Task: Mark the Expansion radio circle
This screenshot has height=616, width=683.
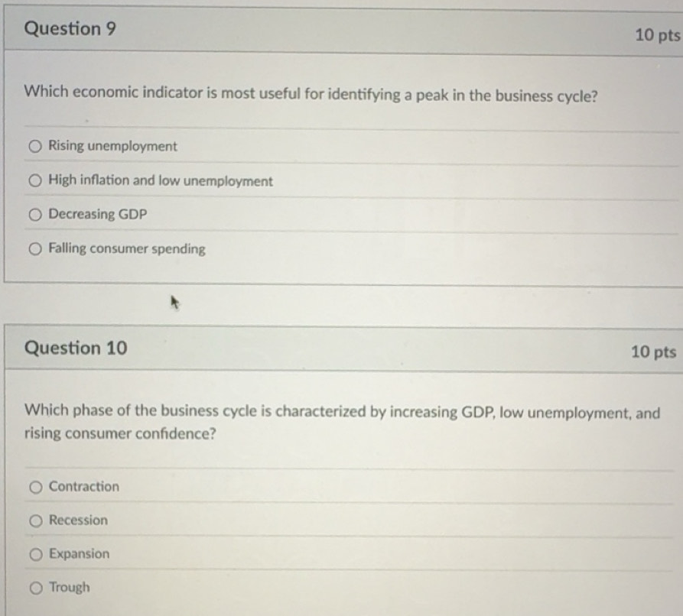Action: click(36, 554)
